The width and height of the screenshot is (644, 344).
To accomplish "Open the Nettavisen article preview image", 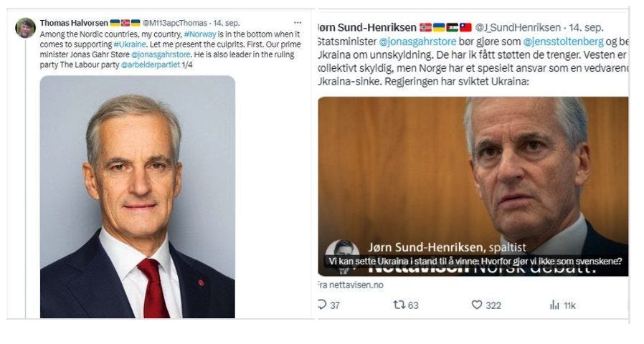I will point(473,186).
